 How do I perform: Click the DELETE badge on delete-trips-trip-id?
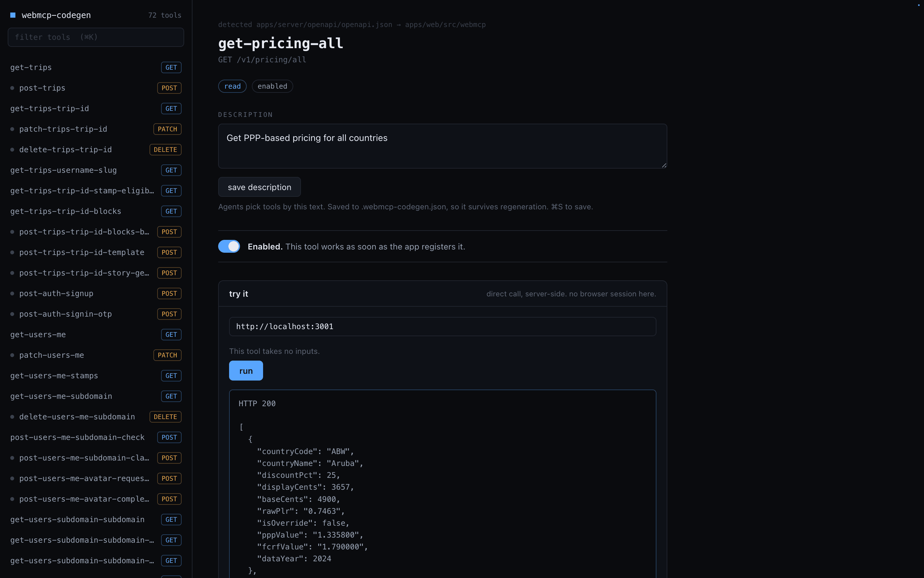(x=165, y=149)
